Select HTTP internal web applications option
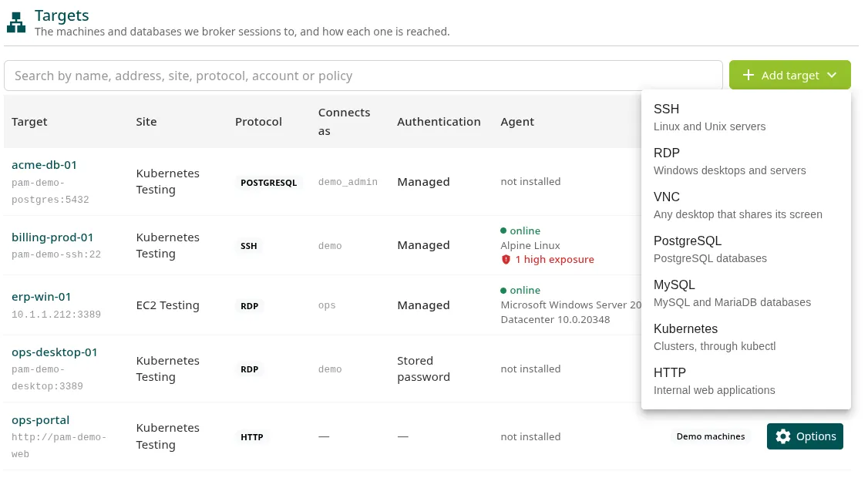 coord(745,381)
